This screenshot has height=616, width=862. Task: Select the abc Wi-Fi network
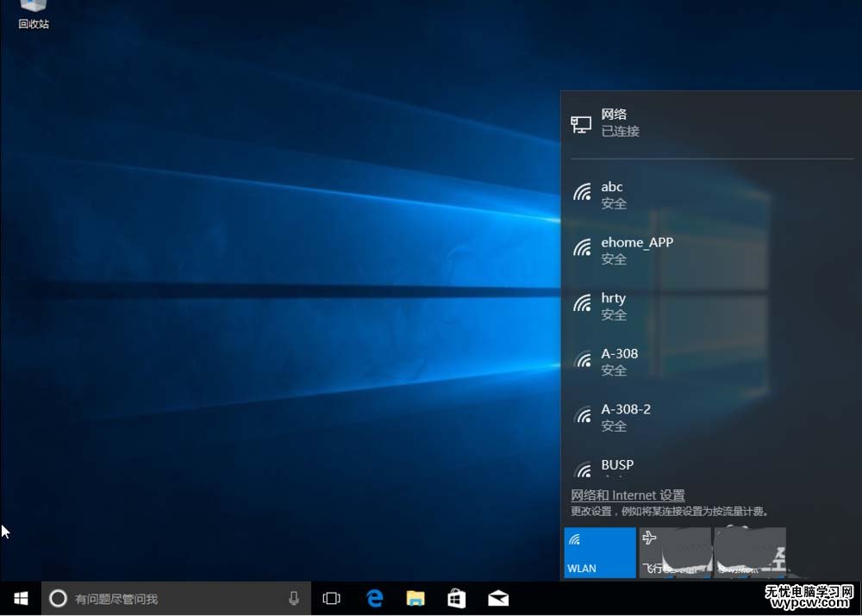pos(711,195)
